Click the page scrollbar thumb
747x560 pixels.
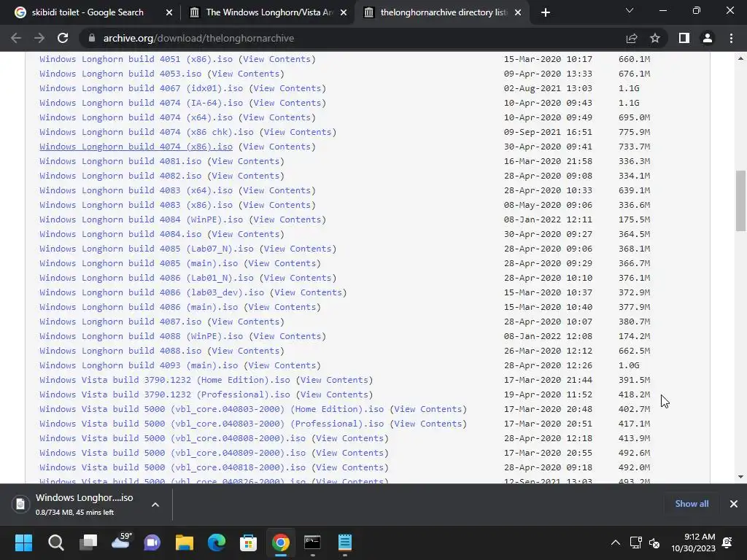[740, 201]
